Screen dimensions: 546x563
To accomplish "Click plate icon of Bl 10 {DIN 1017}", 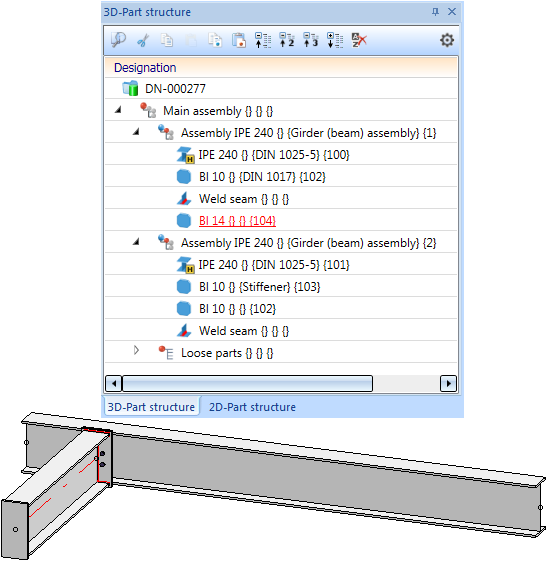I will tap(184, 177).
